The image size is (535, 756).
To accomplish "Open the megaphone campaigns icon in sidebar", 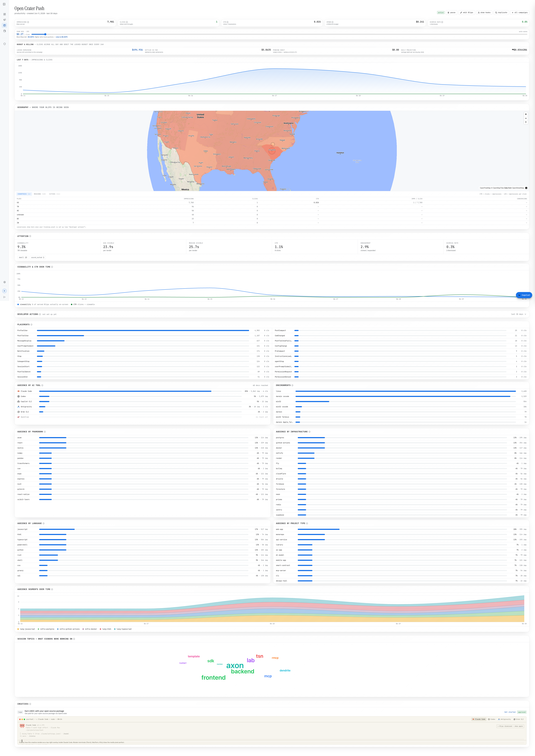I will point(4,20).
